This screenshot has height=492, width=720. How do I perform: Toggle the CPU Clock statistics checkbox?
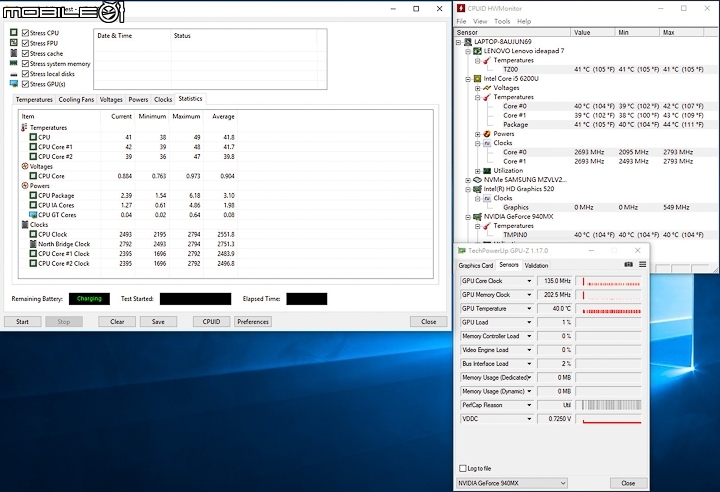click(33, 234)
